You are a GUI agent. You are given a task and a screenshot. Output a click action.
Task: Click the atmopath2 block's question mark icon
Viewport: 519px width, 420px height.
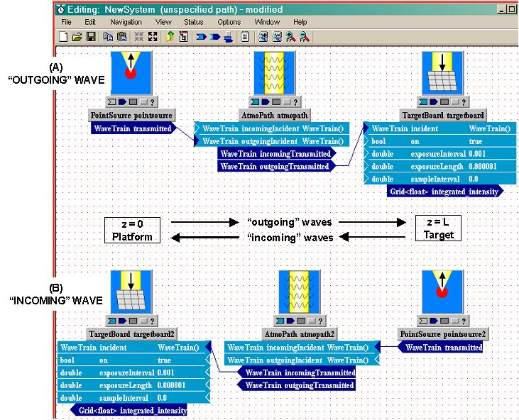pyautogui.click(x=320, y=321)
